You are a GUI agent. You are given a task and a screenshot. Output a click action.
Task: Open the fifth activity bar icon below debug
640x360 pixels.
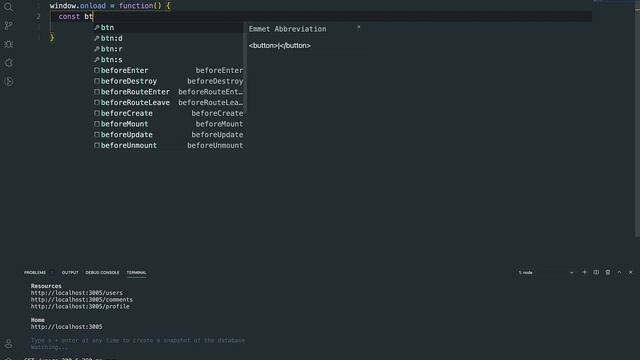pos(8,82)
